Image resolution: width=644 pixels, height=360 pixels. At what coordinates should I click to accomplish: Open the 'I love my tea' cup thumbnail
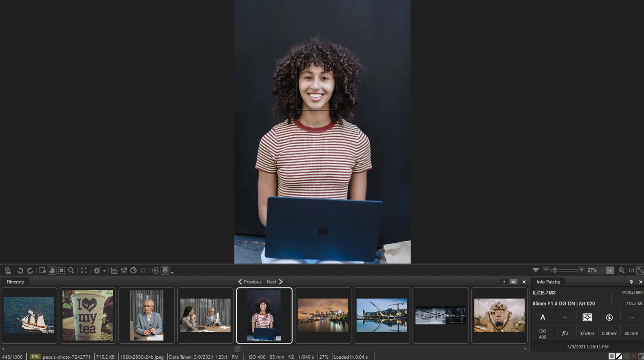coord(88,315)
